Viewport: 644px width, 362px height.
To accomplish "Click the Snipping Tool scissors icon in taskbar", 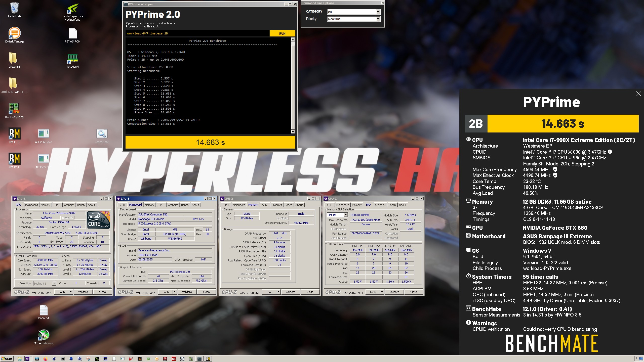I will tap(88, 359).
